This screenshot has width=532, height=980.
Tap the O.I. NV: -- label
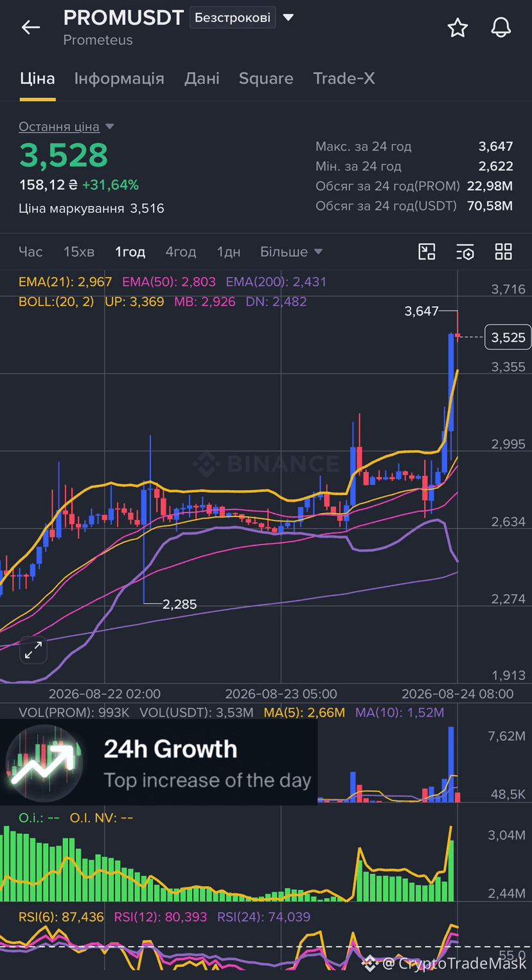coord(102,818)
